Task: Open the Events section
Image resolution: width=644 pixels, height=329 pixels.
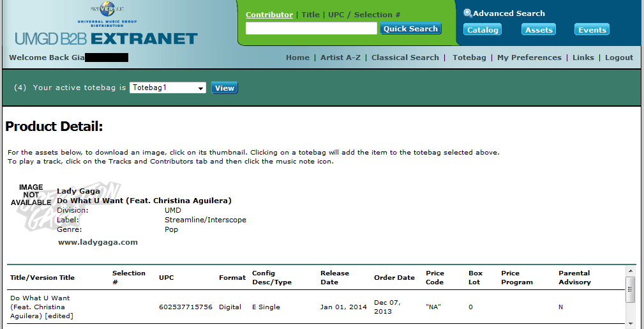Action: click(592, 29)
